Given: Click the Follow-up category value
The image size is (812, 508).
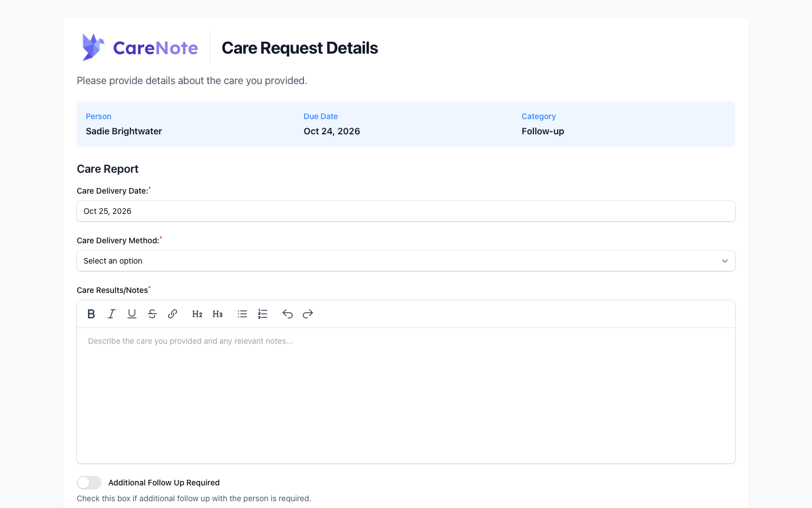Looking at the screenshot, I should click(543, 132).
